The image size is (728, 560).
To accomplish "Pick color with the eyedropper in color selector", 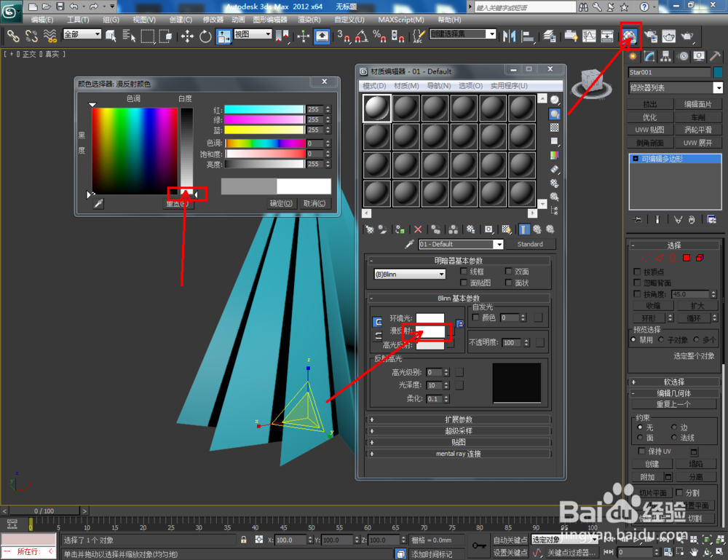I will 98,203.
